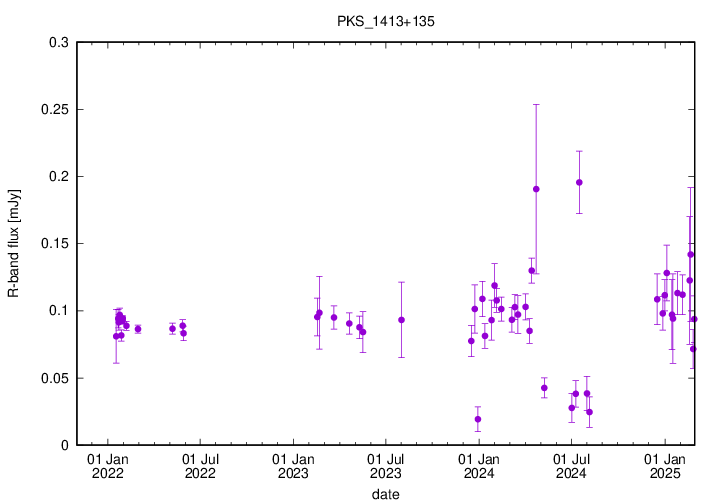The image size is (720, 504).
Task: Click the '01 Jan 2024' x-axis label
Action: point(479,465)
